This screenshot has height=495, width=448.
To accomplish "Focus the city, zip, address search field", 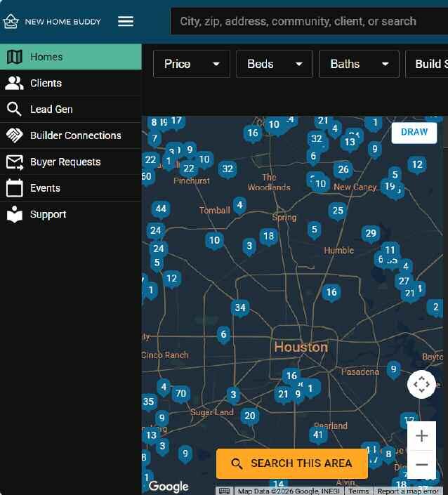I will (x=310, y=22).
